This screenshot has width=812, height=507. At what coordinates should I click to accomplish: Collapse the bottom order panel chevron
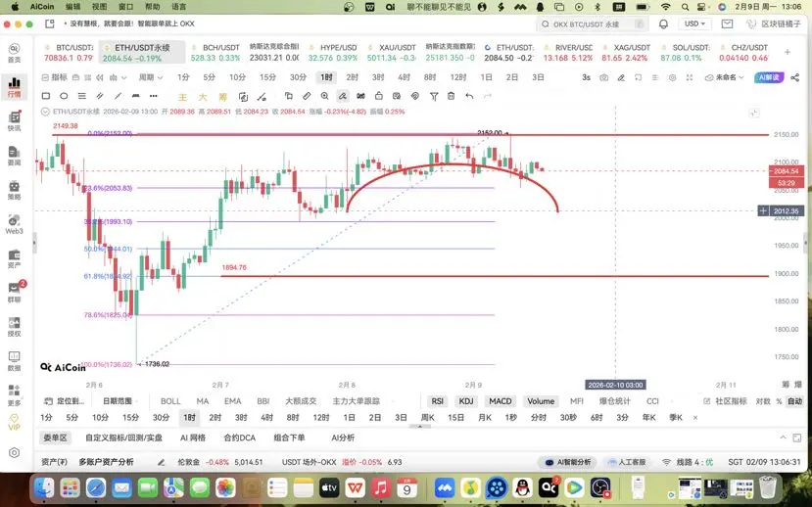(x=783, y=438)
